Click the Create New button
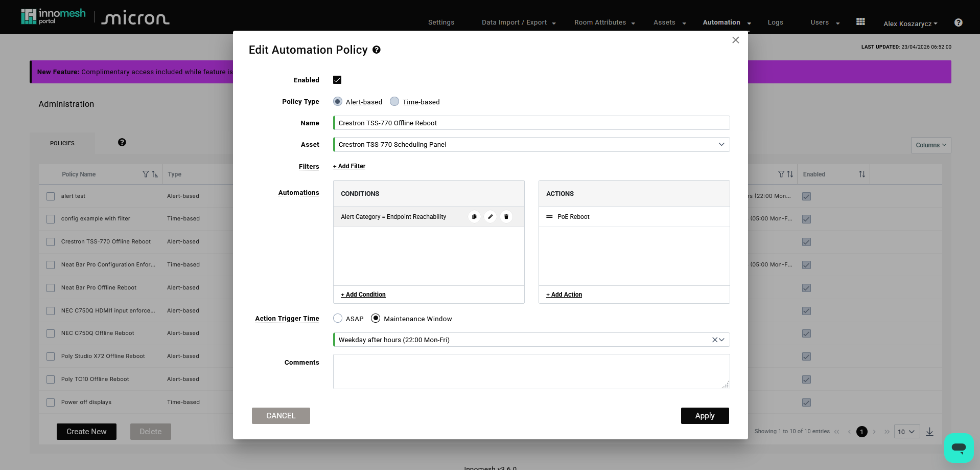The width and height of the screenshot is (980, 470). pyautogui.click(x=86, y=432)
